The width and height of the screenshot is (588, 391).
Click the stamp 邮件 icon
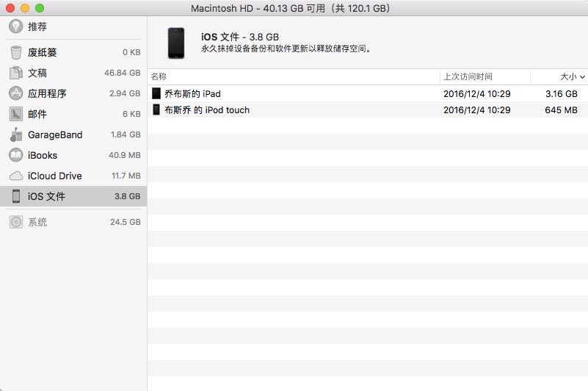pos(15,114)
